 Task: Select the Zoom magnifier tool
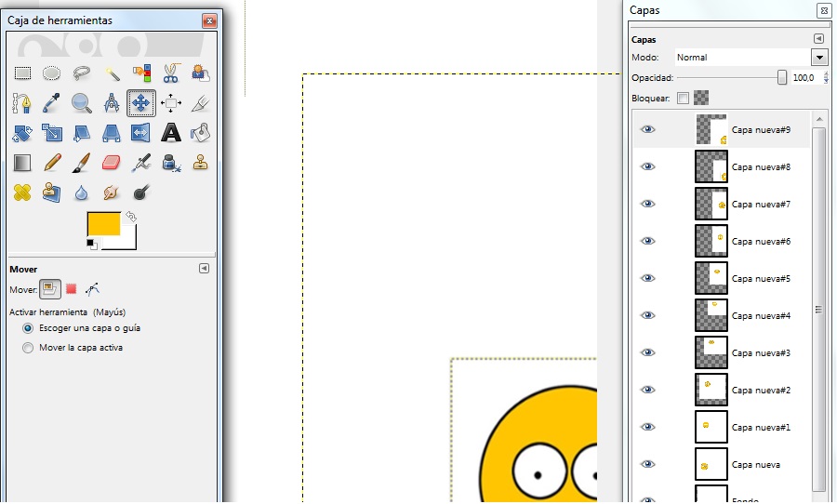(x=81, y=103)
